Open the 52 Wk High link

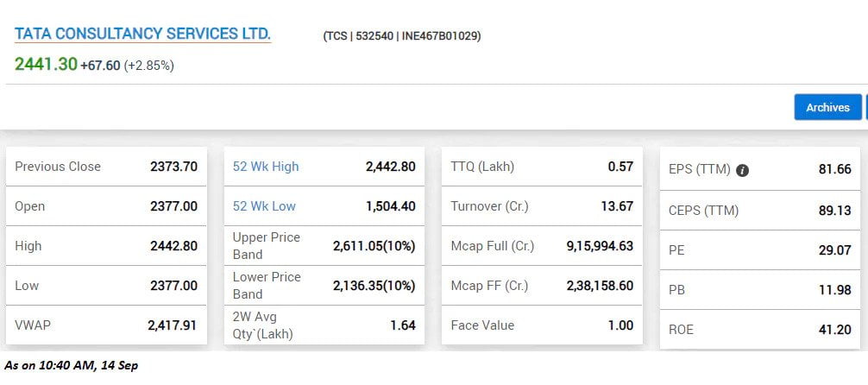pos(266,167)
